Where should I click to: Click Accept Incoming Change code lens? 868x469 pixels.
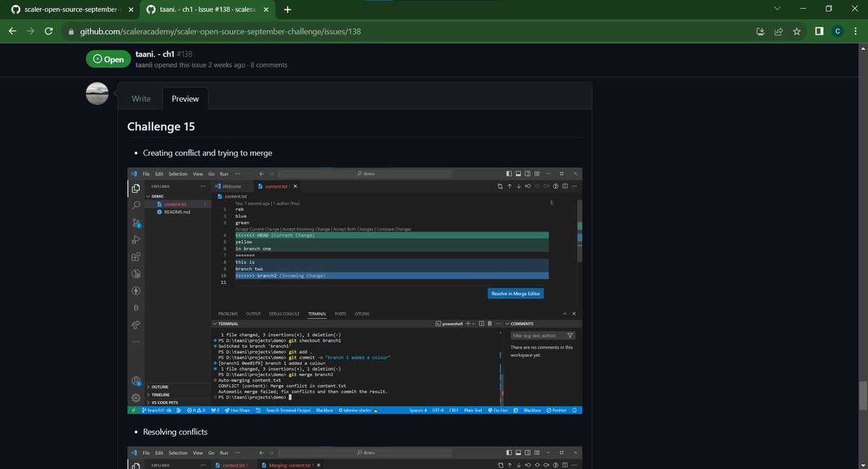(305, 229)
